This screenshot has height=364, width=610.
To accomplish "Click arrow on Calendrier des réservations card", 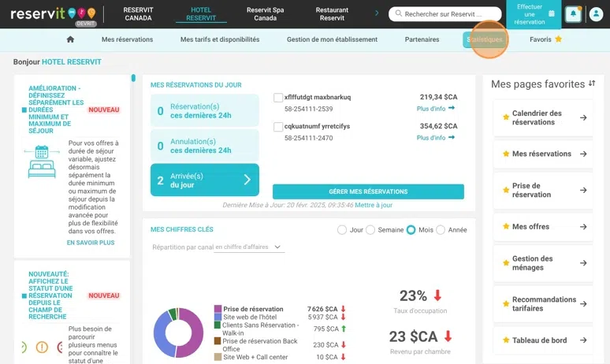I will pyautogui.click(x=583, y=117).
